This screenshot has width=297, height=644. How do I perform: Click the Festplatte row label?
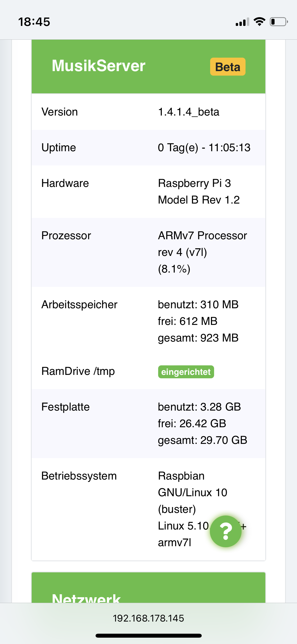(x=65, y=407)
